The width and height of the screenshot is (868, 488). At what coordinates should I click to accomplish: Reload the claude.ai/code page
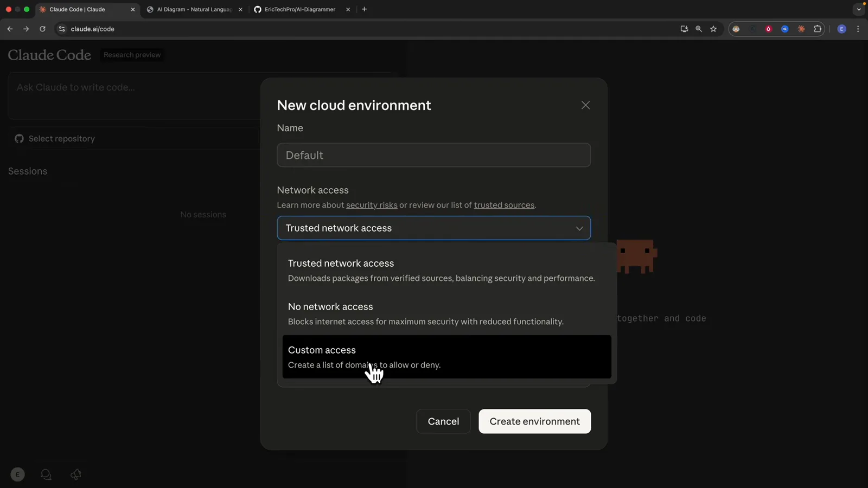[42, 29]
